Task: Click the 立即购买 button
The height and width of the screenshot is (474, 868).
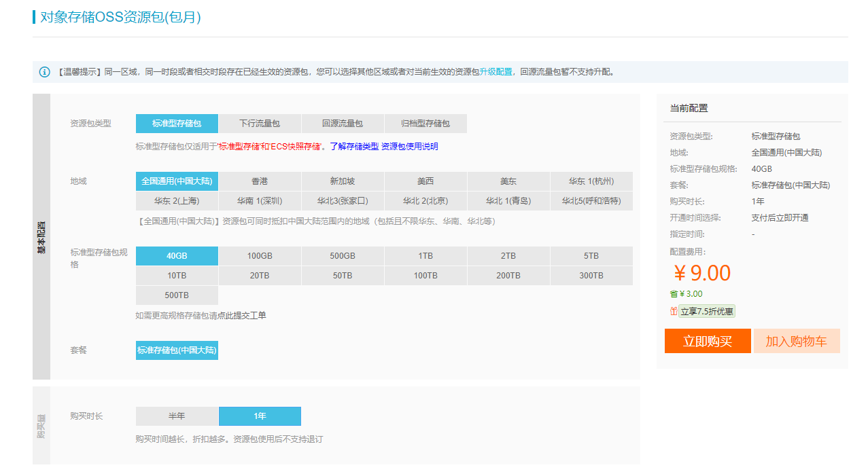Action: click(x=708, y=341)
